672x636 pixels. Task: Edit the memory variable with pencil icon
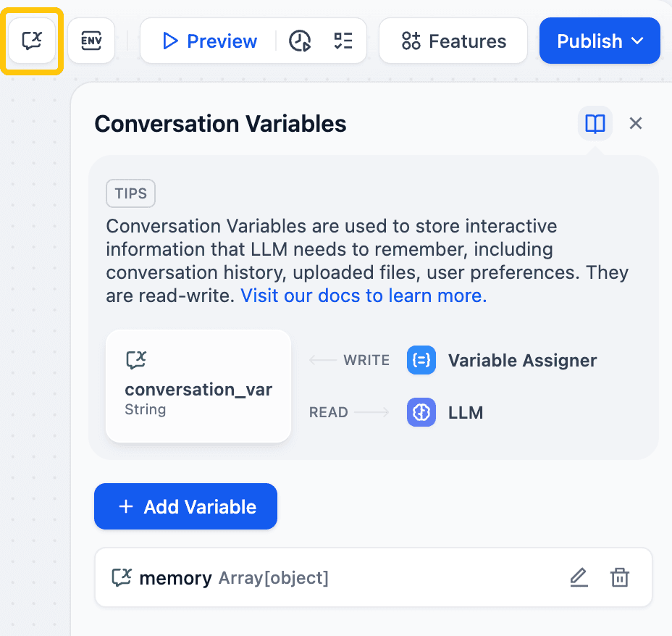click(x=579, y=578)
